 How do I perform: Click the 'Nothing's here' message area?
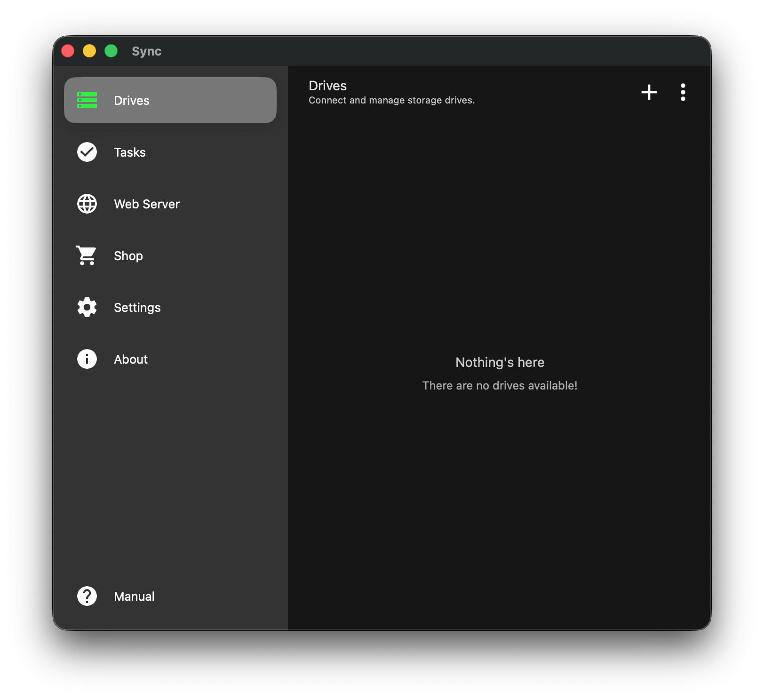[x=500, y=362]
